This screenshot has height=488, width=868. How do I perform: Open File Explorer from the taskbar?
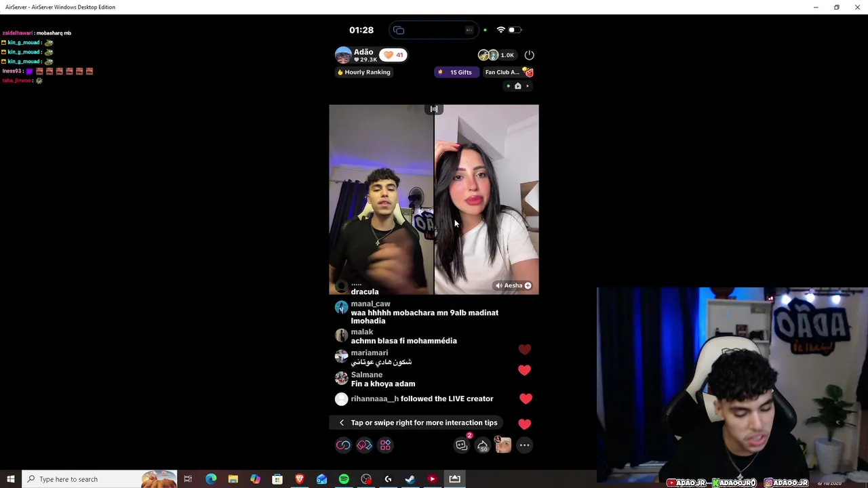tap(233, 479)
